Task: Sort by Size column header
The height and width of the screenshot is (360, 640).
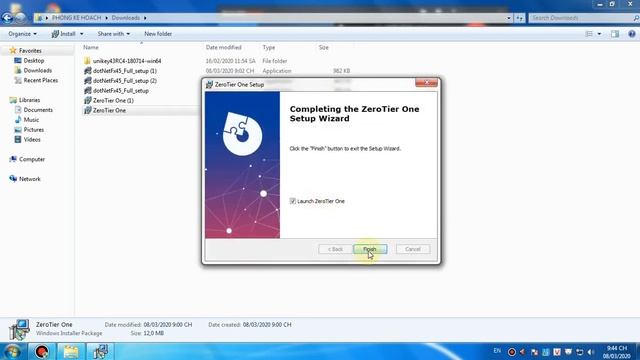Action: (x=324, y=47)
